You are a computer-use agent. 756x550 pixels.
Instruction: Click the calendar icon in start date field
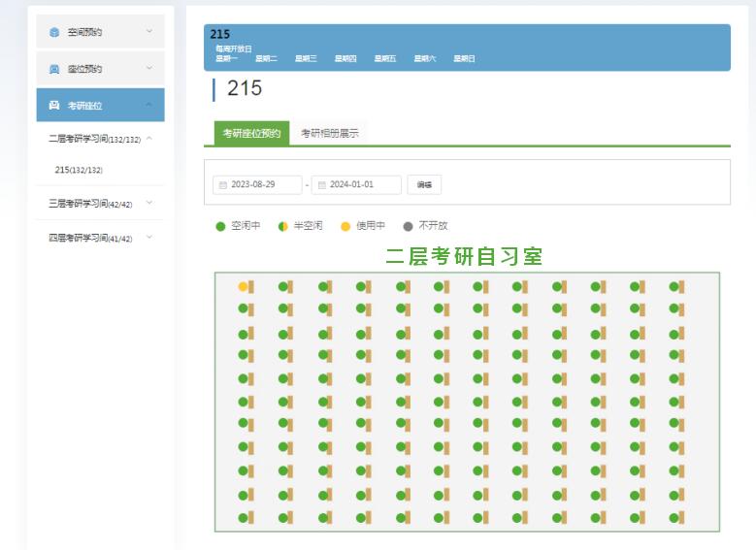(x=222, y=184)
